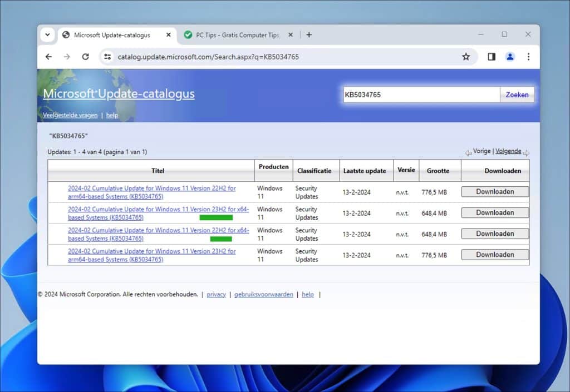Go back to the previous page
Screen dimensions: 570x392
coord(49,57)
